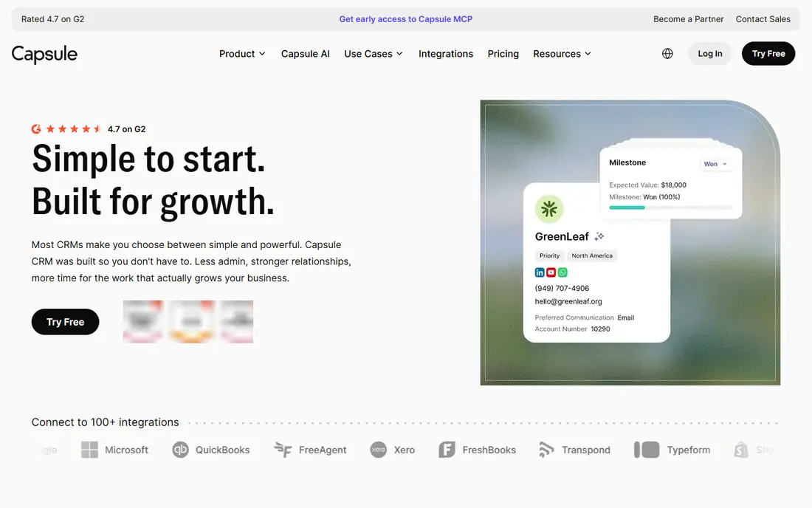Screen dimensions: 812x508
Task: Click the Typeform logo icon
Action: 647,450
